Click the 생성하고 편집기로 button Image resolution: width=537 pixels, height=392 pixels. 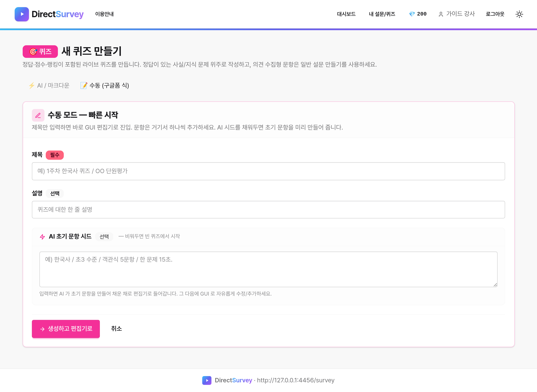[x=66, y=329]
